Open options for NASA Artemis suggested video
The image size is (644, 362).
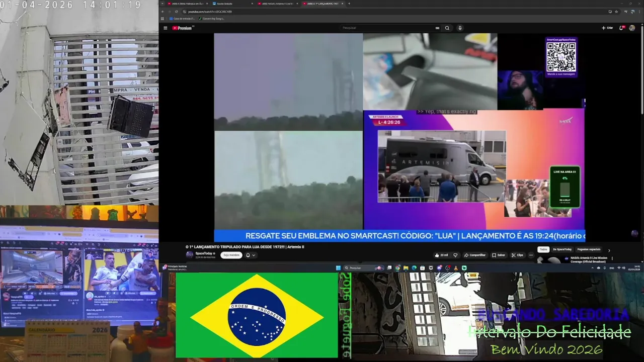coord(612,258)
